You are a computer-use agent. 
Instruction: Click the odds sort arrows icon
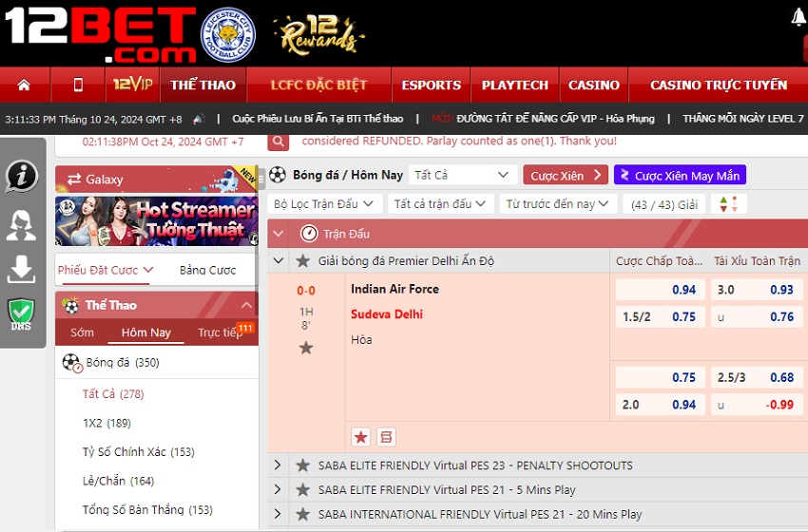pos(729,204)
